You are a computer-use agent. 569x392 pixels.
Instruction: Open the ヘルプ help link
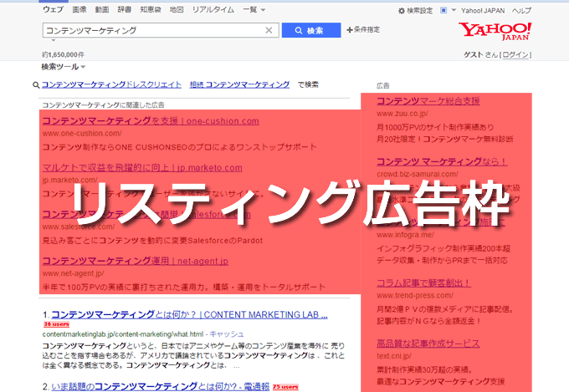point(521,11)
